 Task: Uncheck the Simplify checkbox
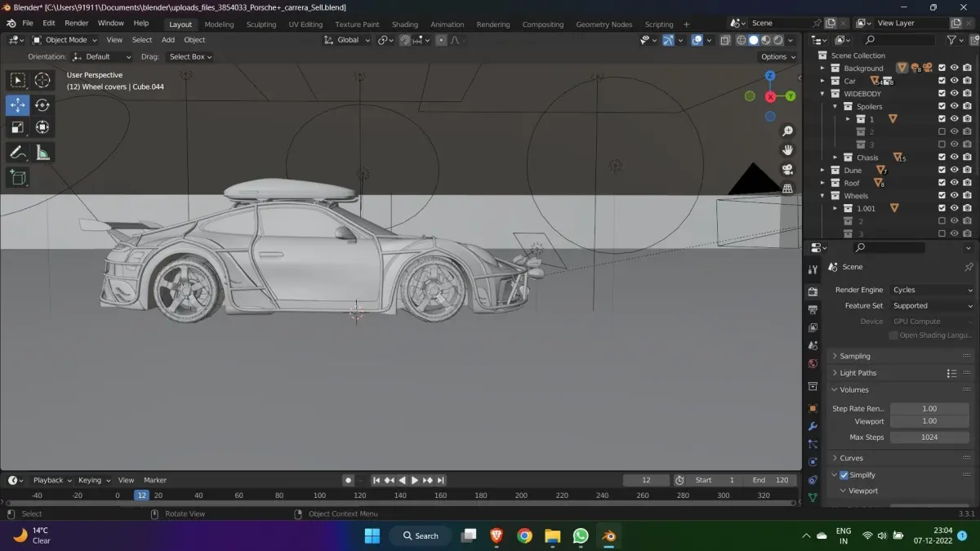[844, 475]
